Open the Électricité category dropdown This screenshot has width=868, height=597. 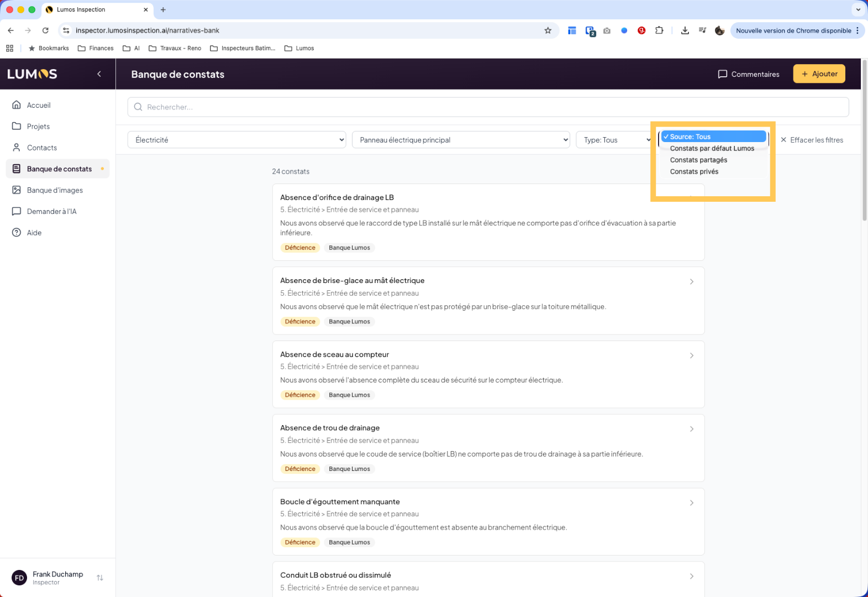236,140
